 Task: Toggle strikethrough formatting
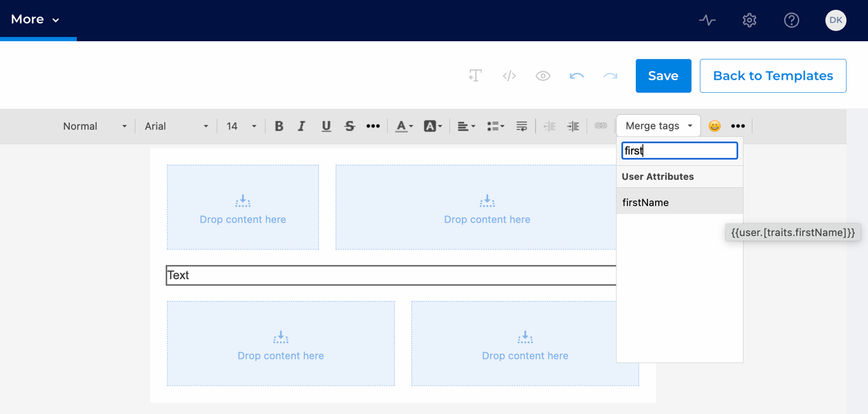[x=350, y=126]
